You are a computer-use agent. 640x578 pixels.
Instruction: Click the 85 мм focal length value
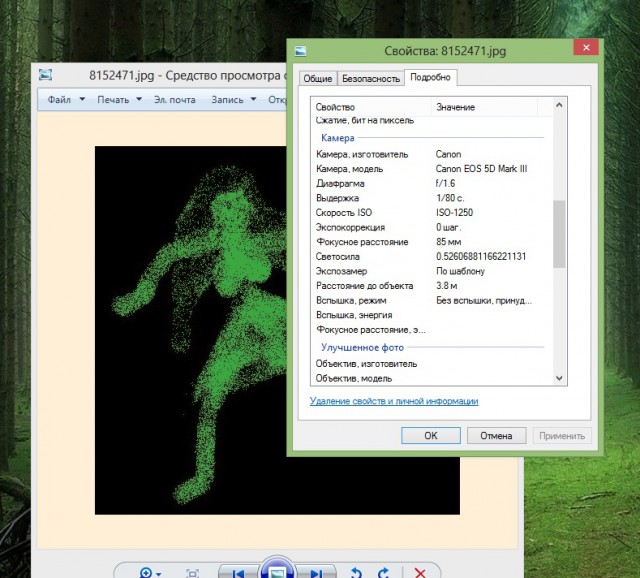pyautogui.click(x=448, y=242)
